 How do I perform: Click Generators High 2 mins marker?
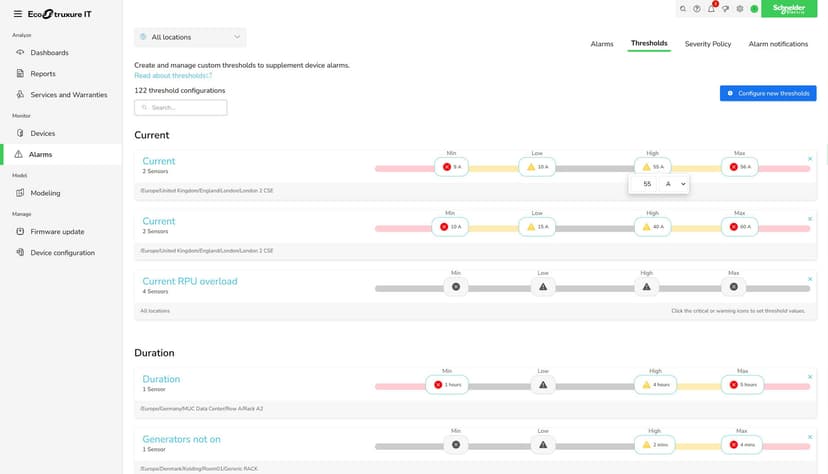[x=655, y=445]
